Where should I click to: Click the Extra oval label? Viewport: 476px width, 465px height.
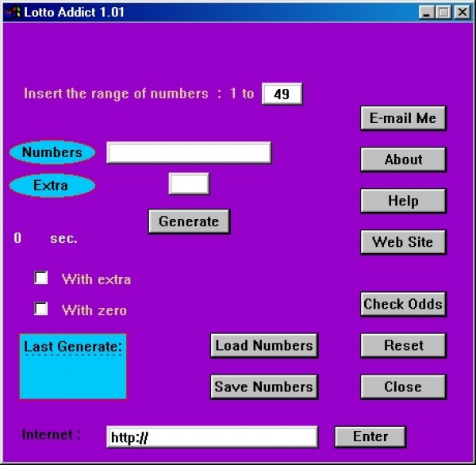[52, 185]
